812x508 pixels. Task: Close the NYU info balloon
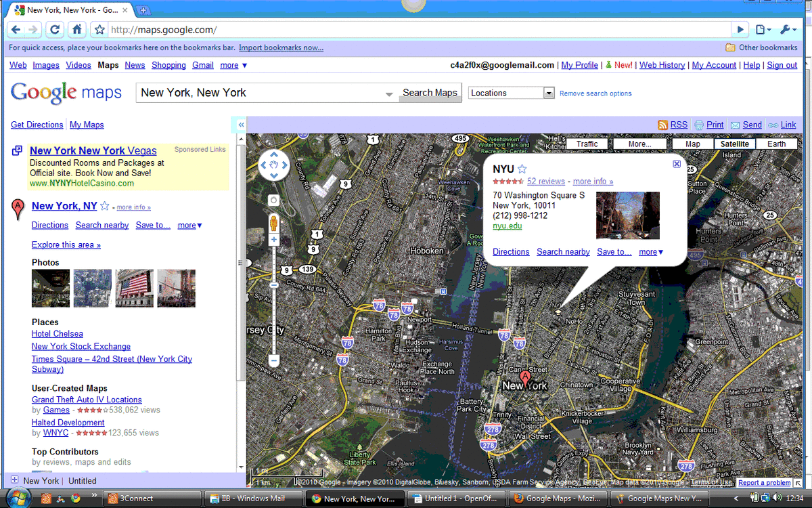[677, 164]
